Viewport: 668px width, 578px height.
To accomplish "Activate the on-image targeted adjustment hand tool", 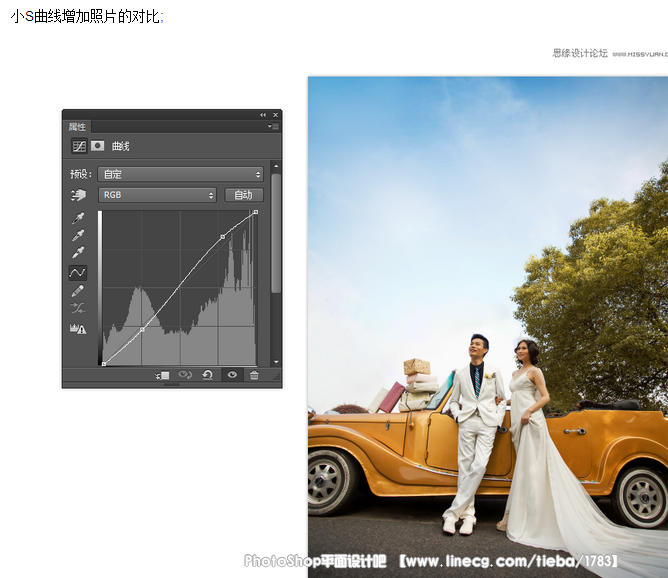I will (78, 195).
